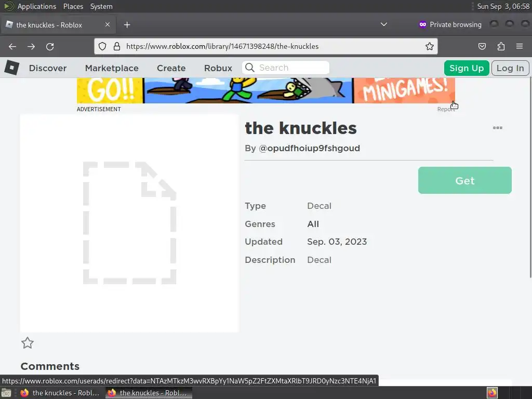Click the decal placeholder thumbnail image
Viewport: 532px width, 399px height.
pyautogui.click(x=129, y=223)
